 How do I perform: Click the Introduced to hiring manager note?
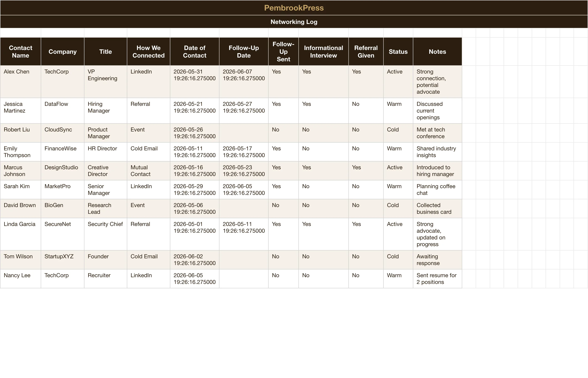pos(437,171)
